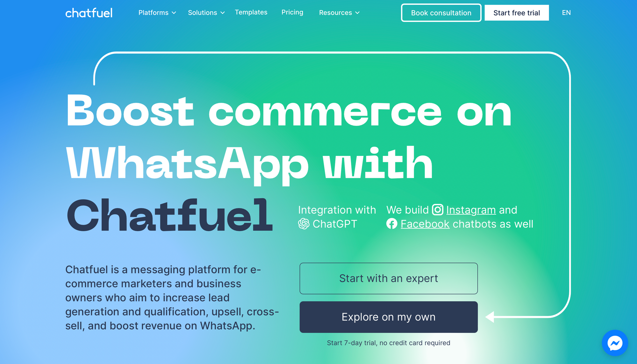This screenshot has height=364, width=637.
Task: Open the Templates menu item
Action: [251, 12]
